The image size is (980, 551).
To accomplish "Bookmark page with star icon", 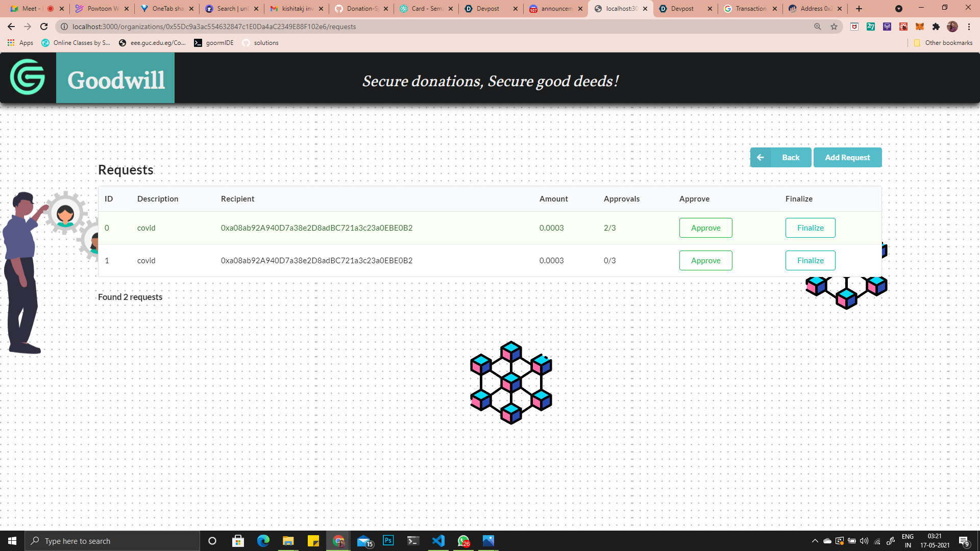I will coord(834,27).
